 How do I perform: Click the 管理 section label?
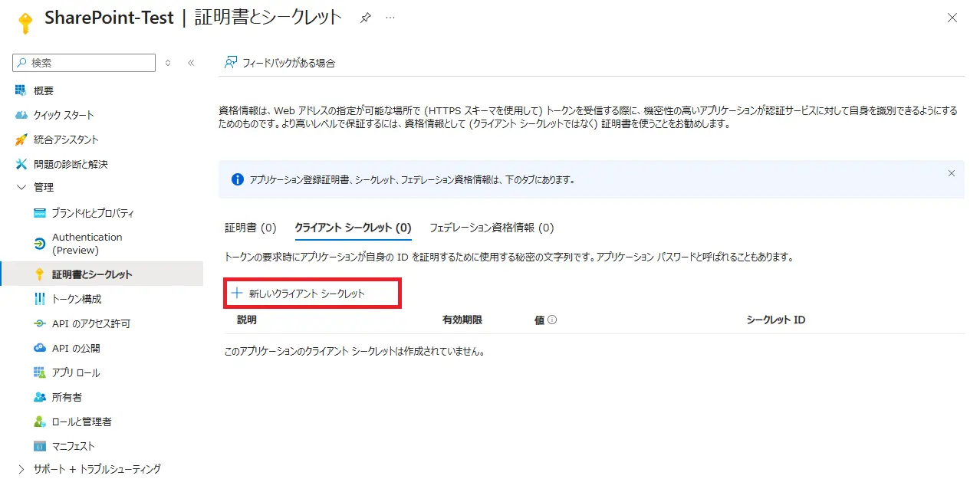pyautogui.click(x=44, y=187)
